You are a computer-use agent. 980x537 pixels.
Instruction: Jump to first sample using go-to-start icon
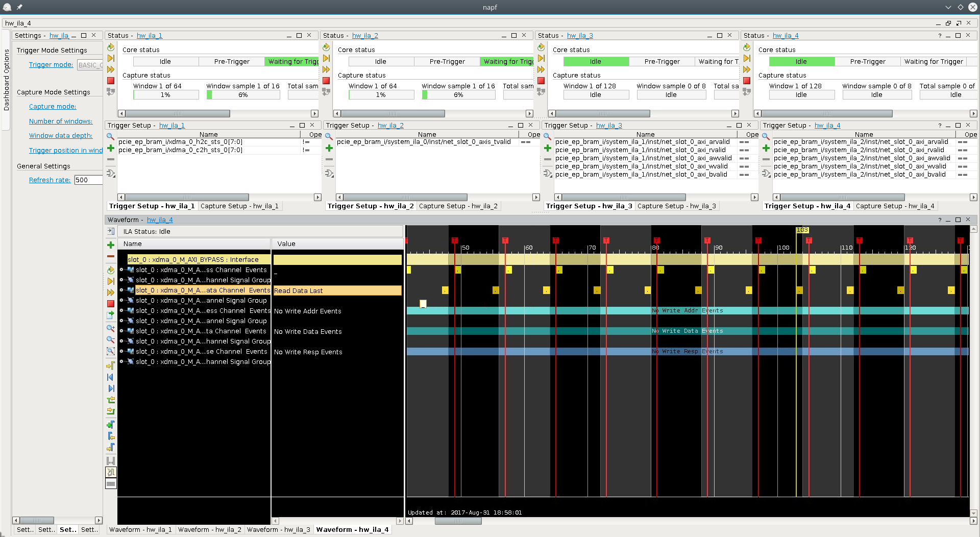110,377
